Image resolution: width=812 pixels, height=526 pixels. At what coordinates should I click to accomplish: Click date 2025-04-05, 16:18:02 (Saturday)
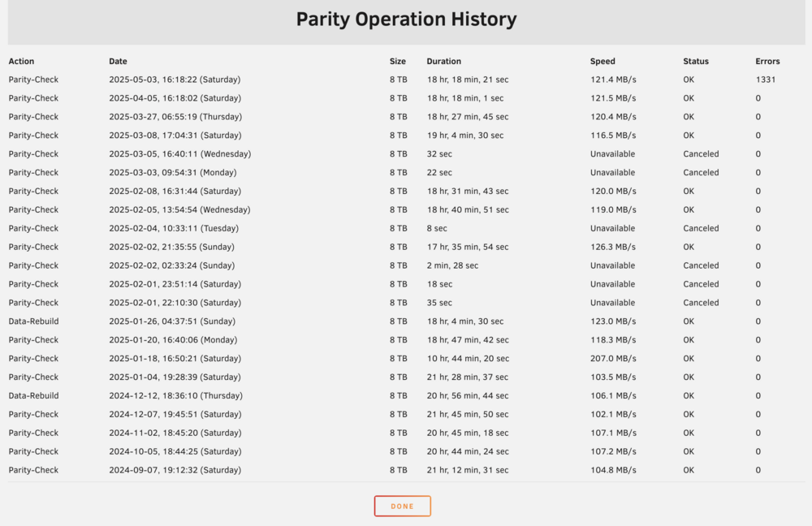tap(175, 98)
